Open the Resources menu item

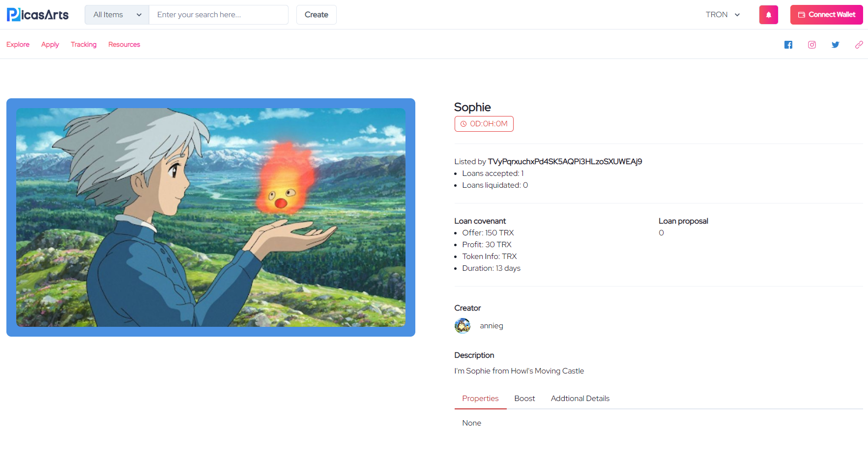(x=124, y=44)
